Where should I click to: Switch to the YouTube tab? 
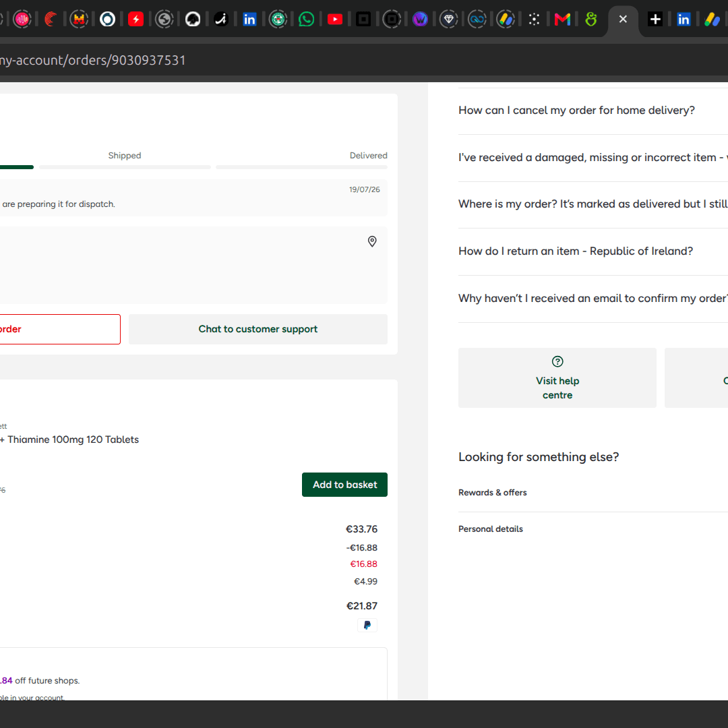coord(335,19)
